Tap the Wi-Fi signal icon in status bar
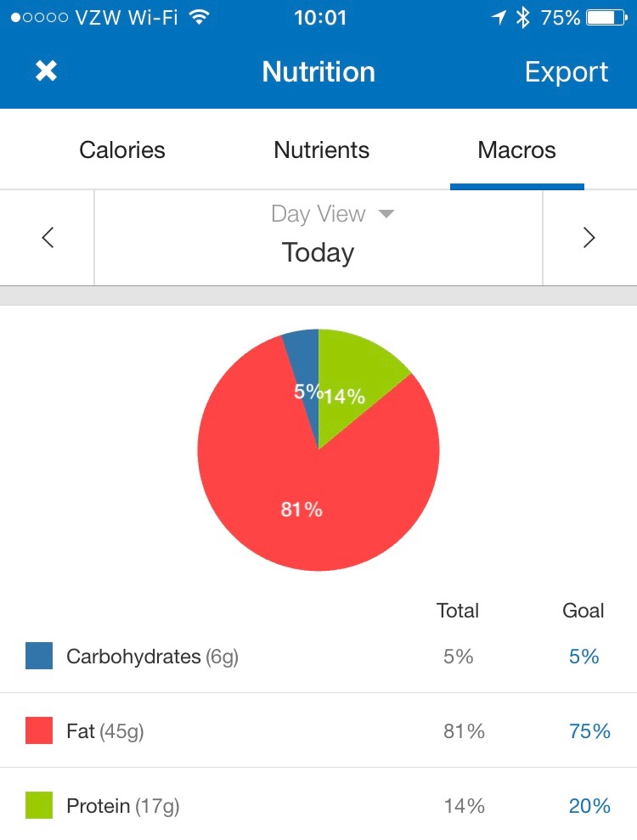 [x=200, y=18]
